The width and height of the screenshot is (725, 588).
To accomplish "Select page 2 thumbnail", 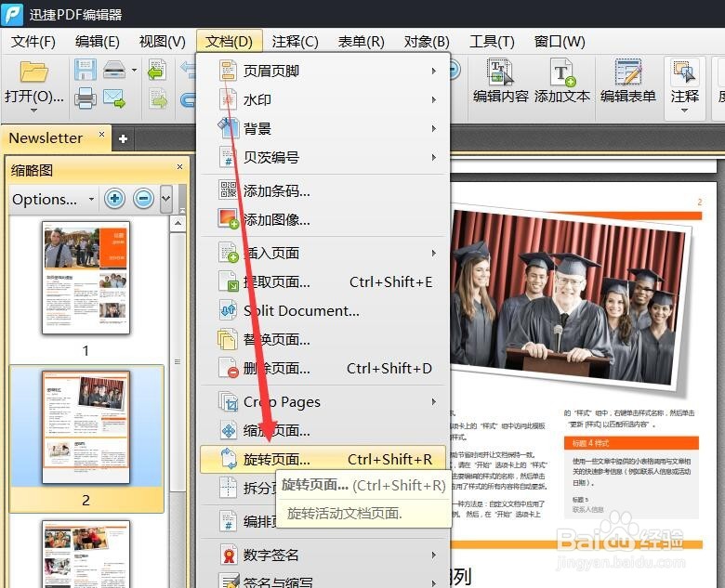I will [x=86, y=427].
